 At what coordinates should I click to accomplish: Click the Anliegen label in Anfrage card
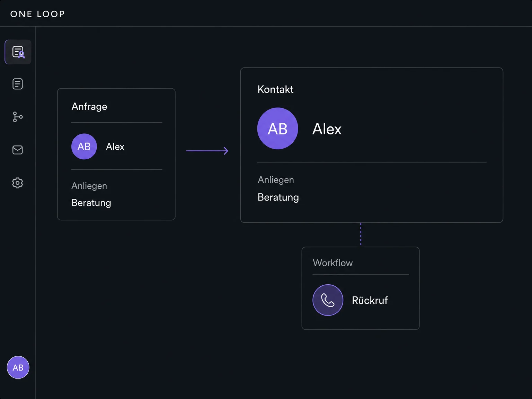(89, 186)
